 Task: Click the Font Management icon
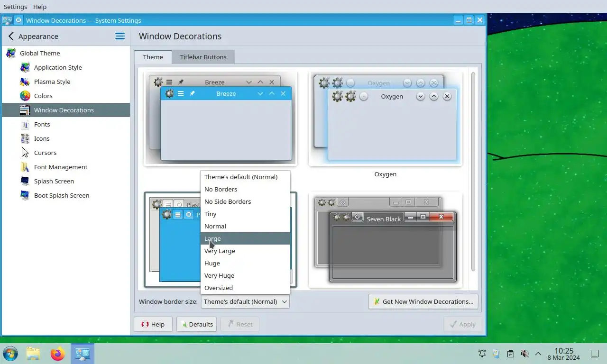pos(25,167)
